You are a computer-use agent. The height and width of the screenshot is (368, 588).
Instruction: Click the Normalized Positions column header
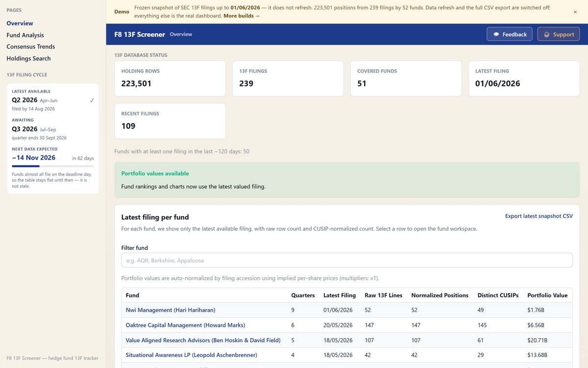440,295
